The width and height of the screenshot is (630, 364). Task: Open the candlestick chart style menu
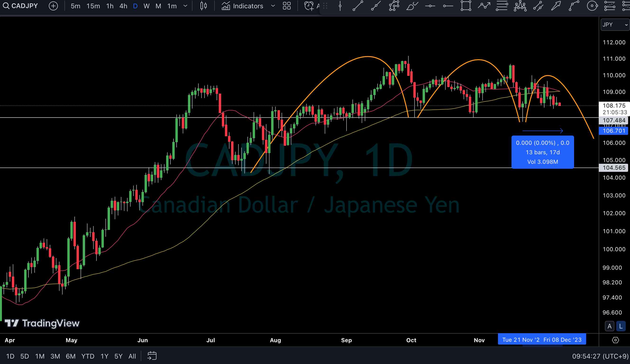coord(204,6)
